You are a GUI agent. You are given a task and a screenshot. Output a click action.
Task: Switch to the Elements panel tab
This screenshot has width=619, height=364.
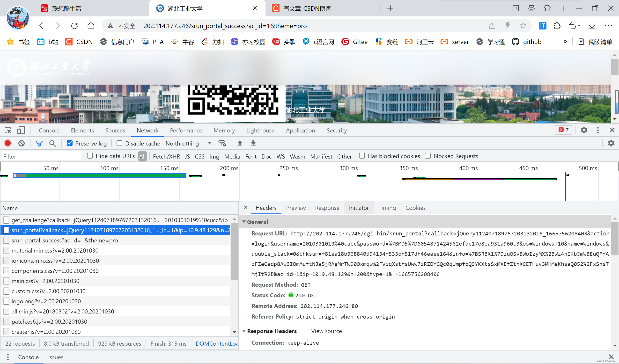click(82, 131)
